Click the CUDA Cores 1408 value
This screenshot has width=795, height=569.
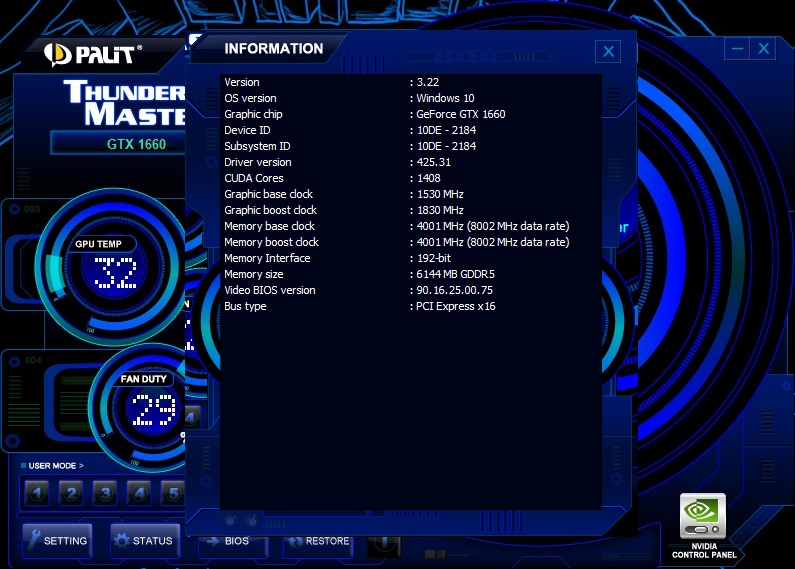click(428, 178)
